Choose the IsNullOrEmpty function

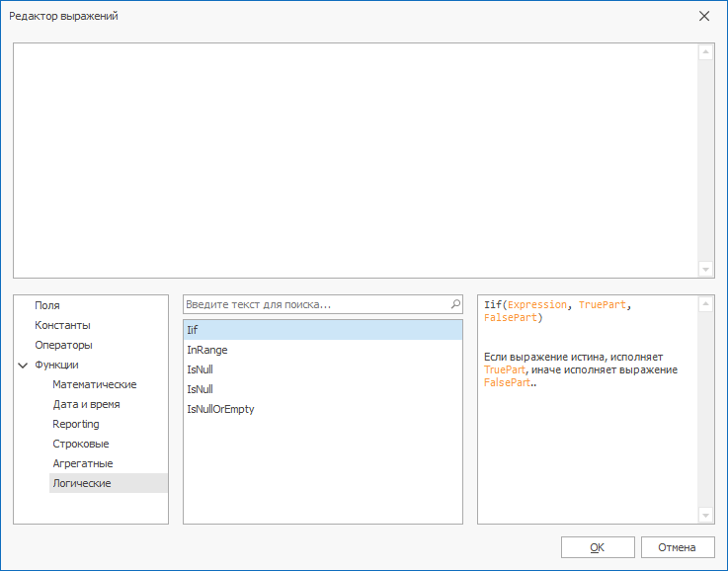coord(220,409)
